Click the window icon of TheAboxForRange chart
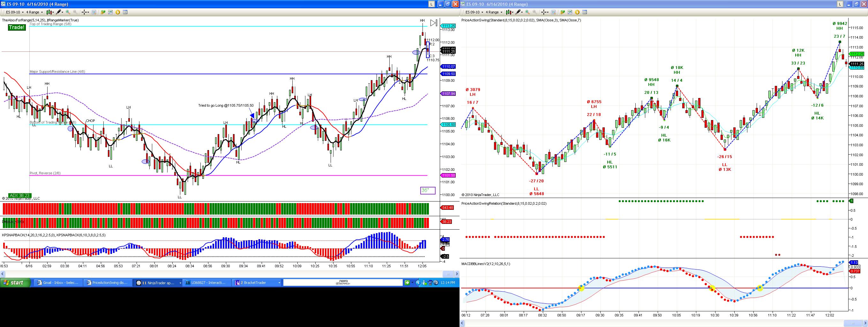This screenshot has height=327, width=868. [4, 4]
